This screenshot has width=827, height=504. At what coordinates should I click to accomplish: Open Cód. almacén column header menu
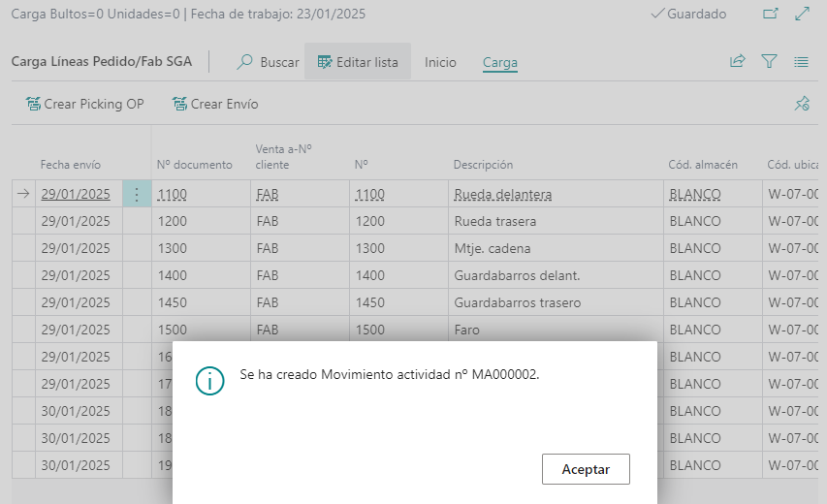pos(703,165)
